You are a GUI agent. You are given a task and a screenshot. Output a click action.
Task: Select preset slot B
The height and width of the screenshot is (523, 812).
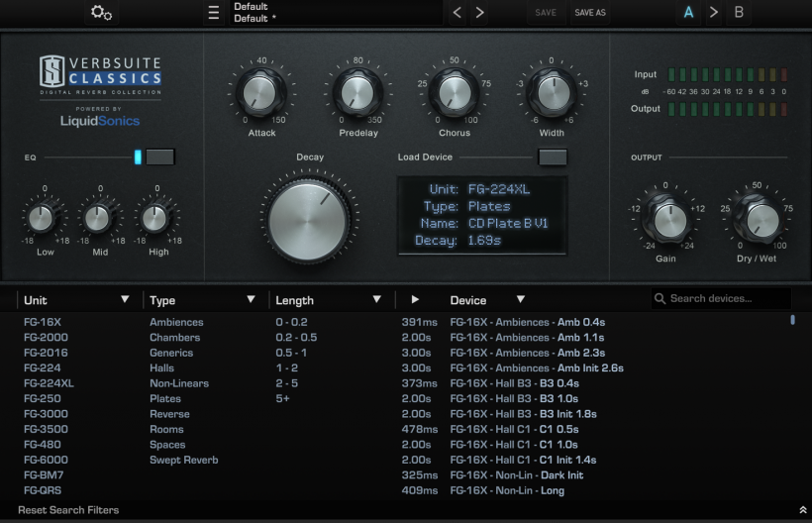[739, 13]
